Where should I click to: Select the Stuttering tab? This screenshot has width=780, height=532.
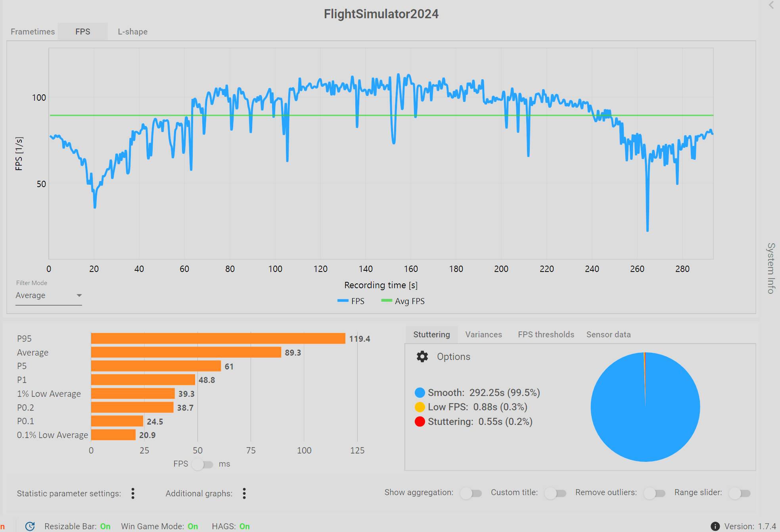(431, 335)
